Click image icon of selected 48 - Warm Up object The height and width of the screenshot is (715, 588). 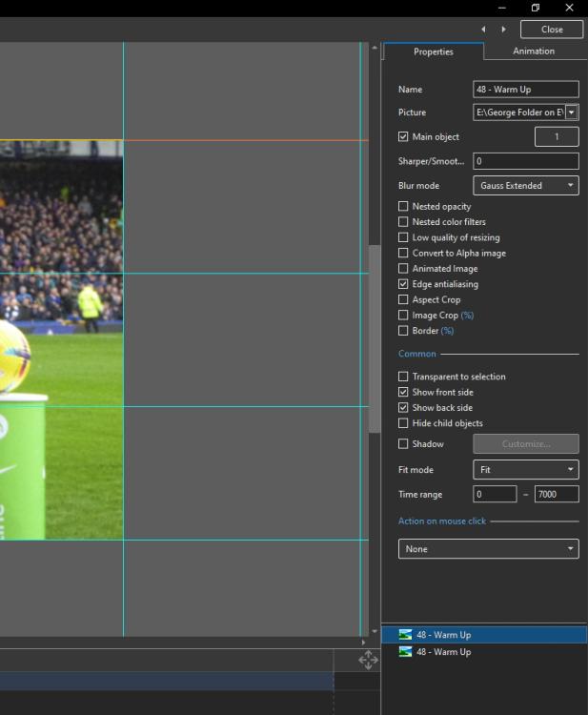405,635
